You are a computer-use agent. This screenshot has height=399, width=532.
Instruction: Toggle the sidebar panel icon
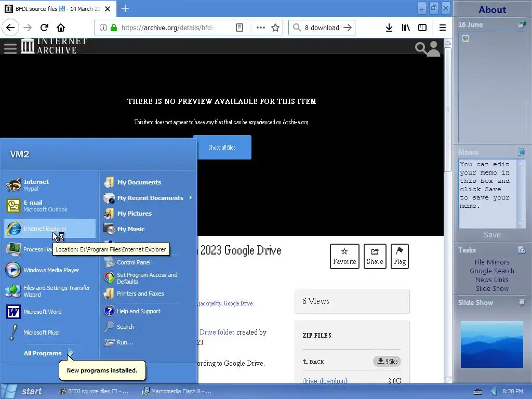pos(422,28)
